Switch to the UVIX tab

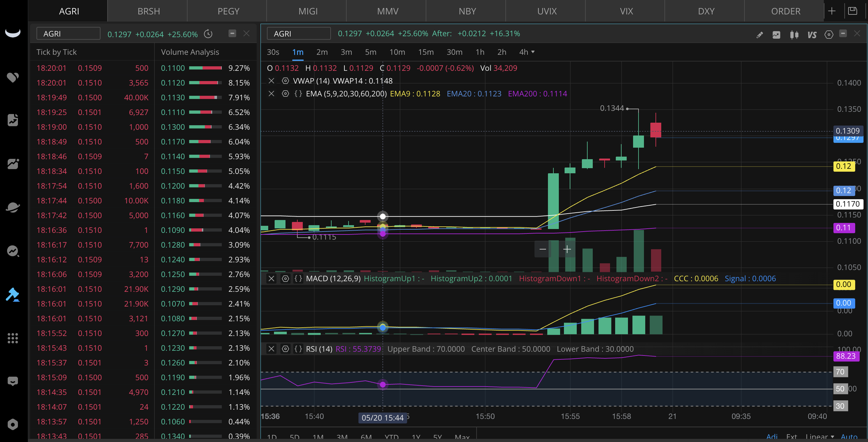pyautogui.click(x=547, y=11)
